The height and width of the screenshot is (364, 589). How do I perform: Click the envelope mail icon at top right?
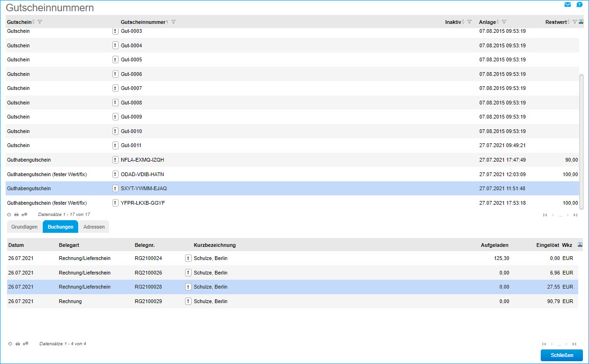click(x=567, y=5)
